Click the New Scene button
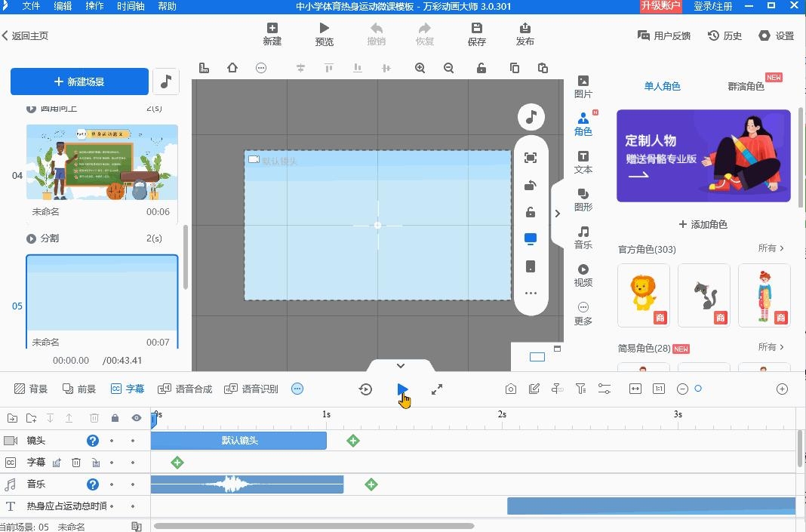 79,81
